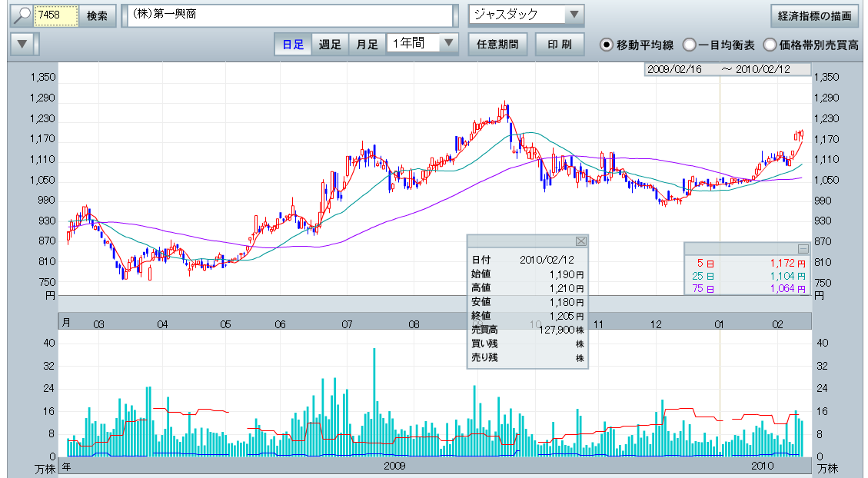Click the magnifying glass search icon
Viewport: 868px width, 478px height.
(23, 15)
